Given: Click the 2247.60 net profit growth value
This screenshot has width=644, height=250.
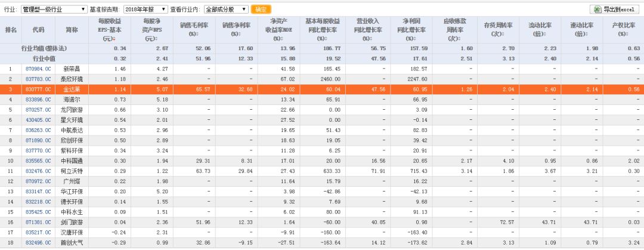Looking at the screenshot, I should pyautogui.click(x=419, y=79).
